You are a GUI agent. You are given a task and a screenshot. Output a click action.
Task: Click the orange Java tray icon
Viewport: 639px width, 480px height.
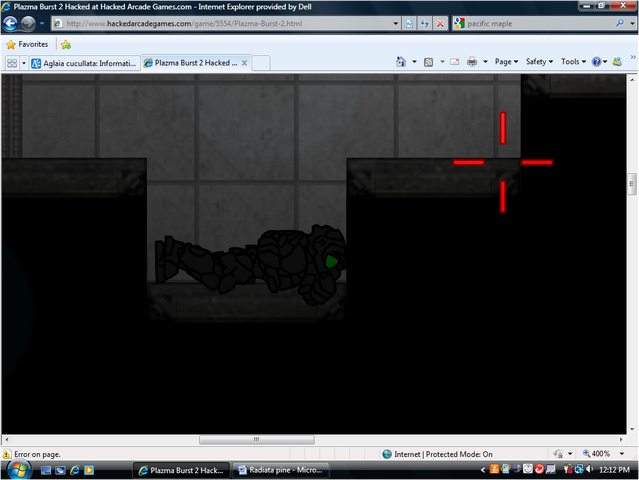pyautogui.click(x=494, y=469)
